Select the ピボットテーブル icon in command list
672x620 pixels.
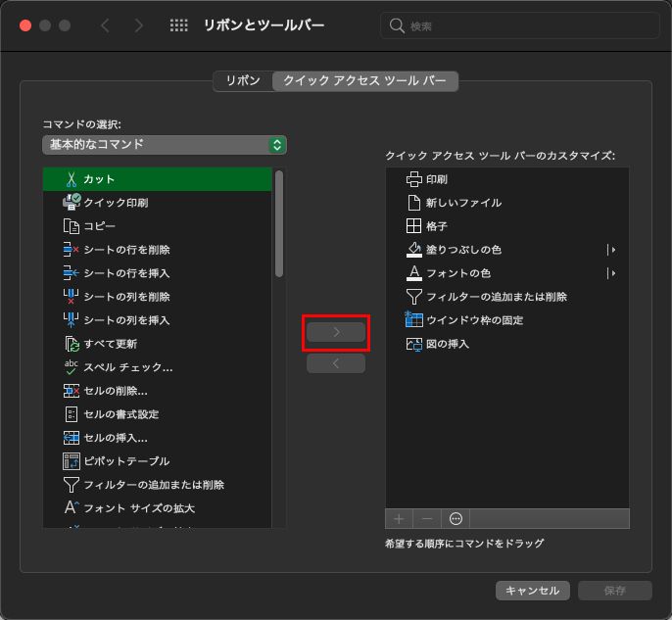click(72, 461)
